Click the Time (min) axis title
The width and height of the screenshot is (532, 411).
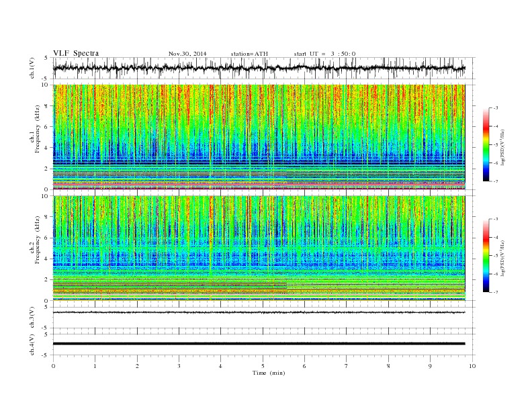pos(269,373)
